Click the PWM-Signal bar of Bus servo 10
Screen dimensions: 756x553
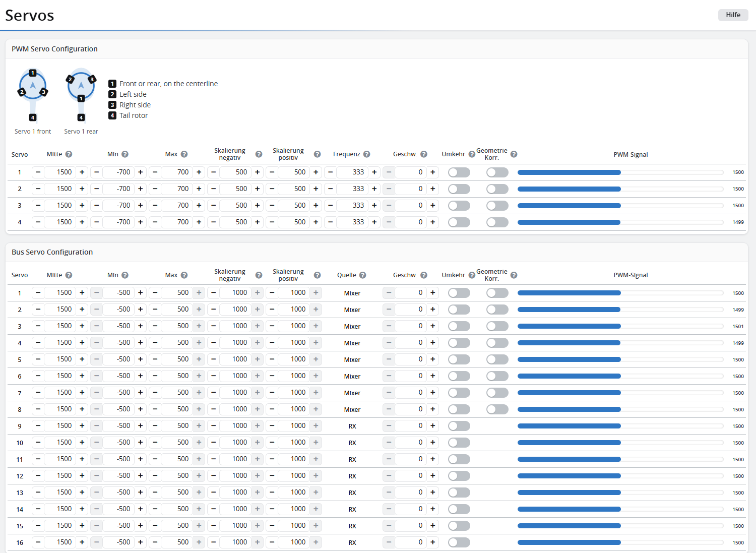tap(620, 443)
